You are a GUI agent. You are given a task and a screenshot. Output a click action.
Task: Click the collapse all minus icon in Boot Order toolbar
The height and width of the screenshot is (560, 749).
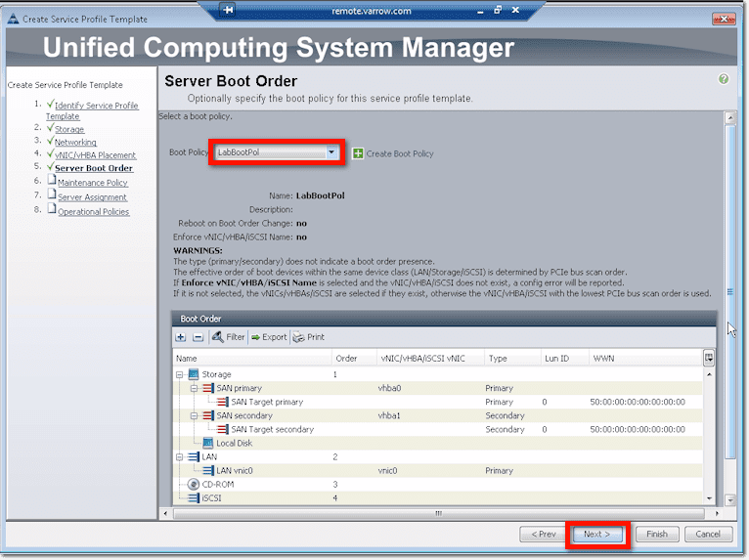point(198,337)
